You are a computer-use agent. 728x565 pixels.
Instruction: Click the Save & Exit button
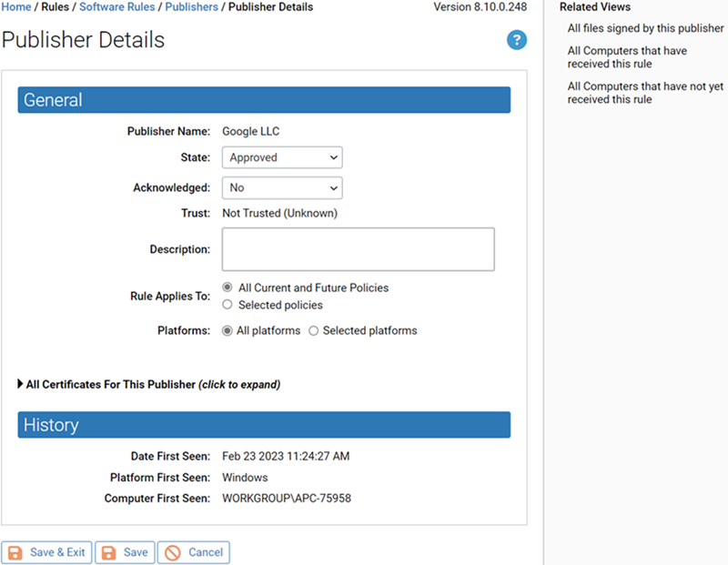point(46,552)
